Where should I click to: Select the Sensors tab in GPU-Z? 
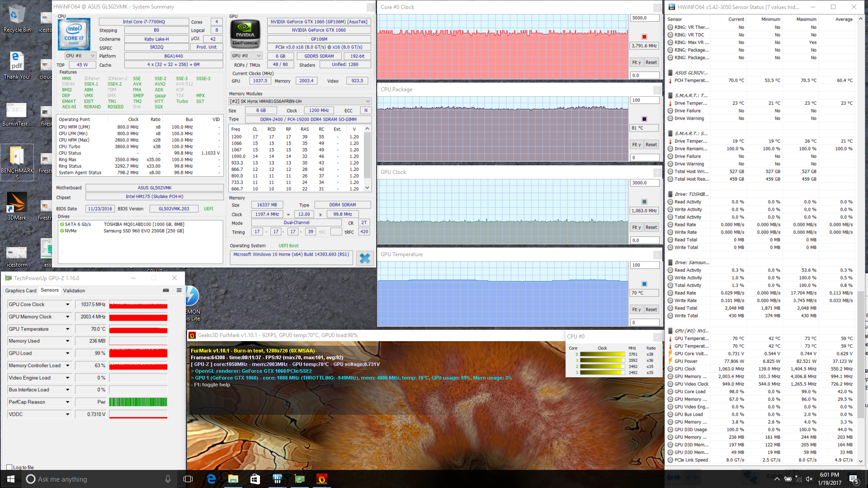pyautogui.click(x=49, y=290)
